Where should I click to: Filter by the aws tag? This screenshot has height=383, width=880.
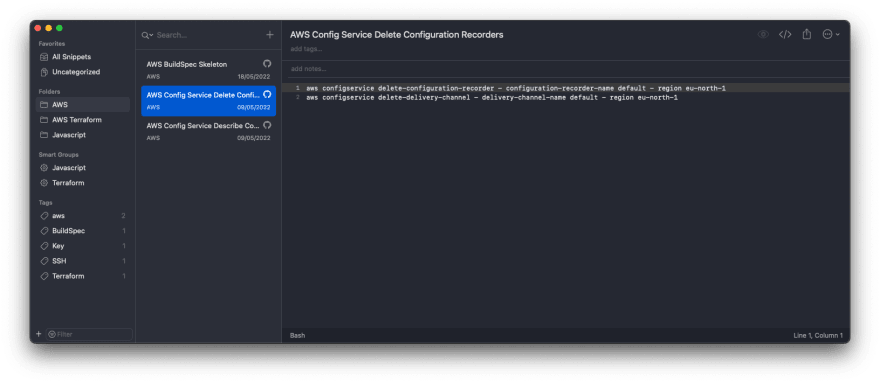[83, 216]
